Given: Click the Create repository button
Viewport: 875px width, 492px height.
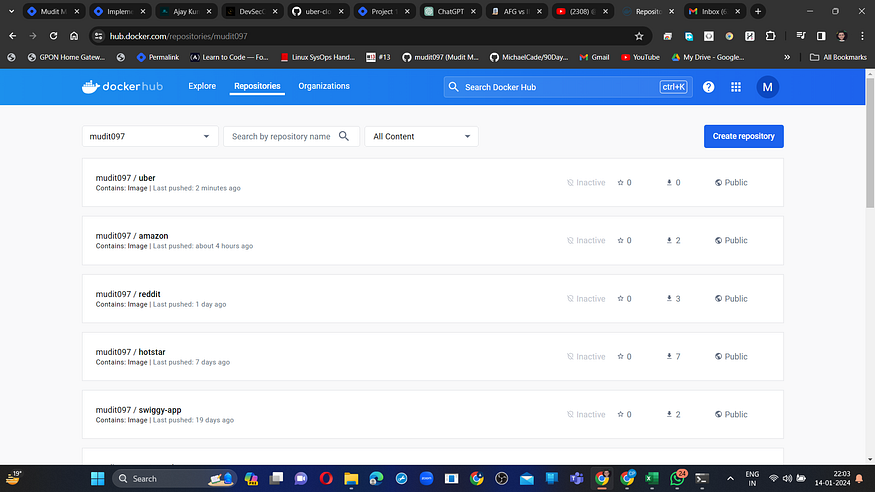Looking at the screenshot, I should coord(743,136).
